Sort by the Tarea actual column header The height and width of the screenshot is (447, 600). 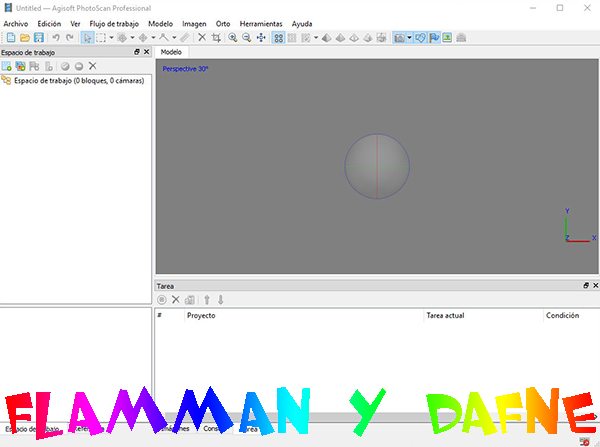click(x=484, y=315)
